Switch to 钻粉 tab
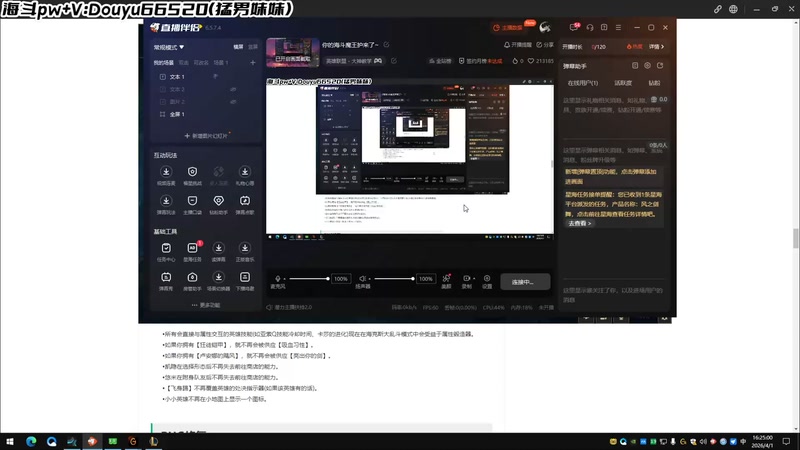Screen dimensions: 800x450 point(654,83)
